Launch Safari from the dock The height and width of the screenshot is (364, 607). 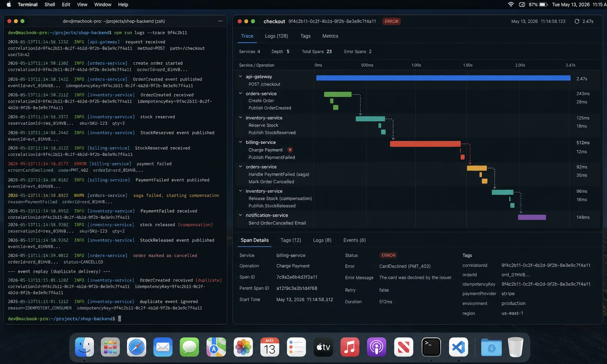tap(136, 347)
